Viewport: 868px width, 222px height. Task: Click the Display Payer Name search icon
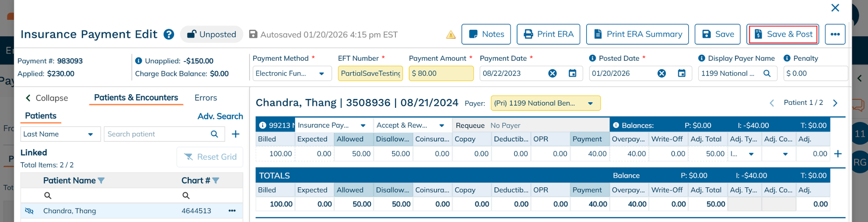(767, 73)
